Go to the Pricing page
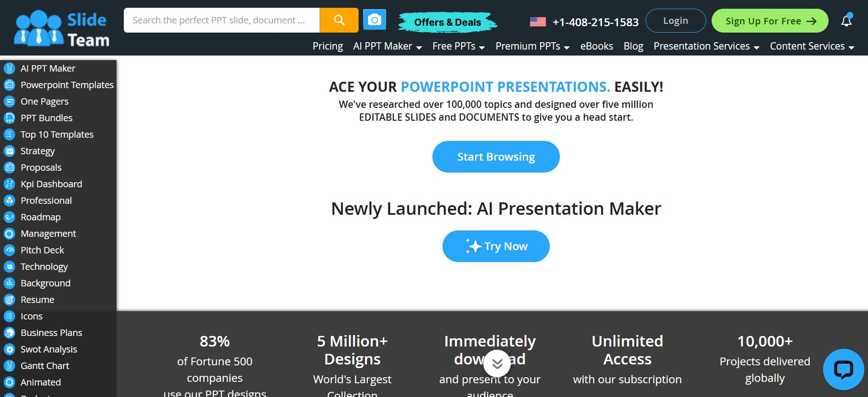The width and height of the screenshot is (868, 397). [x=327, y=46]
